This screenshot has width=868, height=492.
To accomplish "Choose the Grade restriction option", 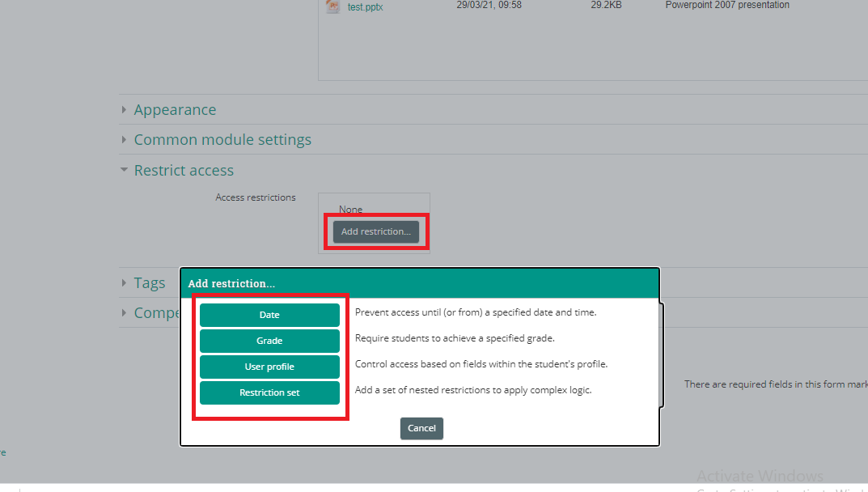I will click(269, 341).
